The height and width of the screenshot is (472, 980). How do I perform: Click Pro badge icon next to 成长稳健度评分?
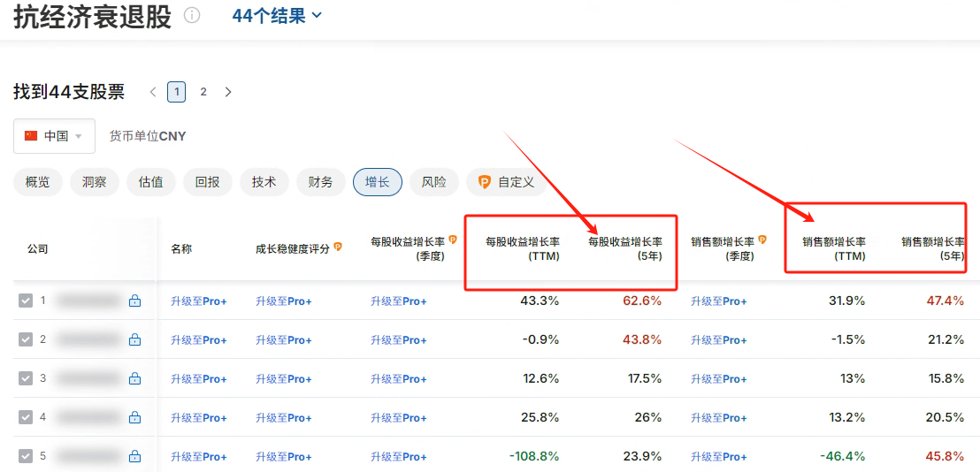[x=338, y=247]
